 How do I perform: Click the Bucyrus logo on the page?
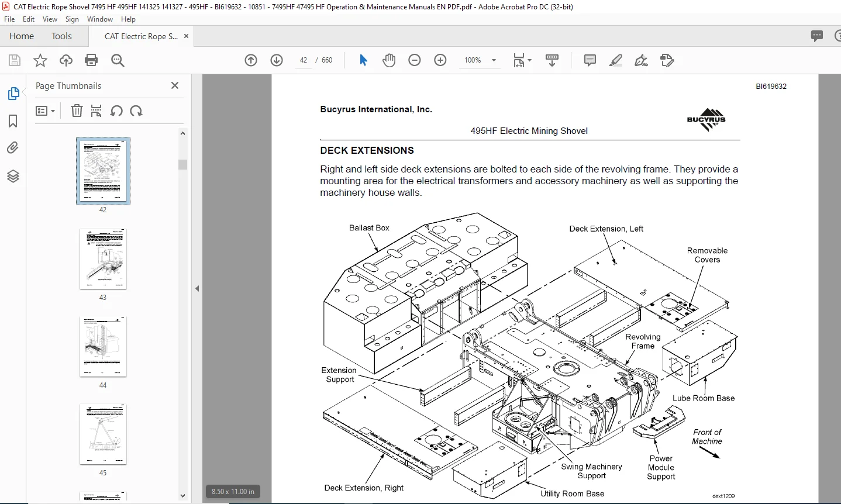(706, 120)
